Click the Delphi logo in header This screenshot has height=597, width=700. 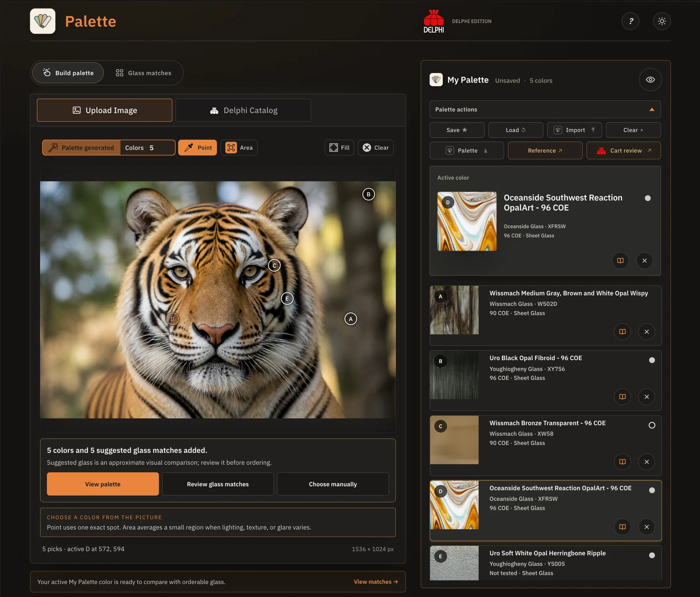pyautogui.click(x=434, y=21)
